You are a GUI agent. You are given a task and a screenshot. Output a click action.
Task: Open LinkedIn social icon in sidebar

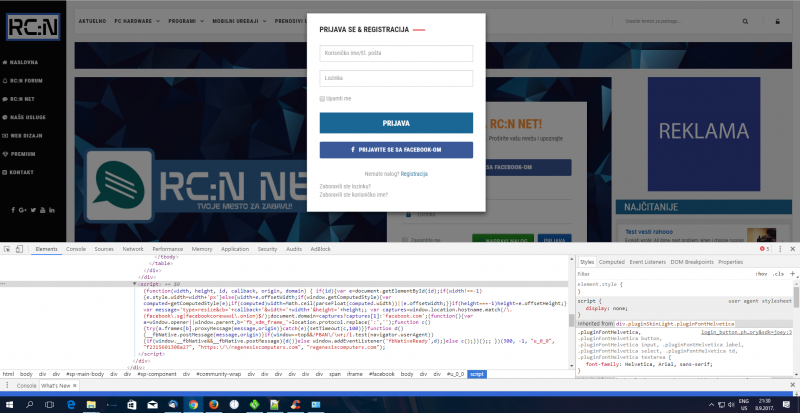click(52, 210)
